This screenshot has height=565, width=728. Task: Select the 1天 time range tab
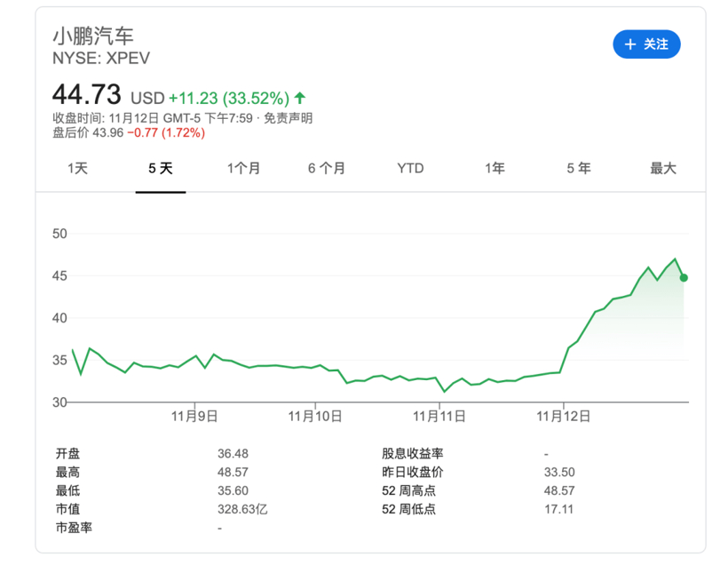(x=77, y=168)
